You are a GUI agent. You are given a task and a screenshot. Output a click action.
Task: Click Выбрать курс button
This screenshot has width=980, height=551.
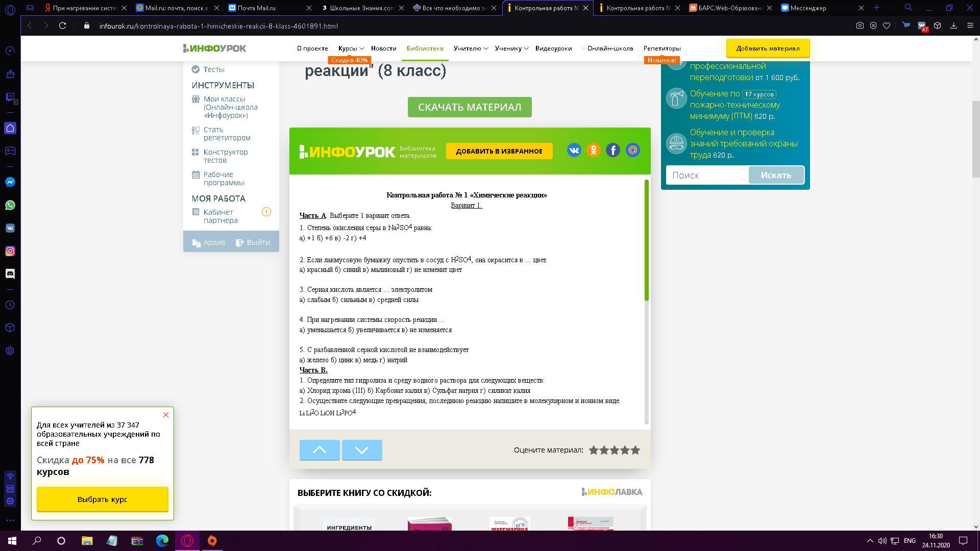click(x=102, y=499)
